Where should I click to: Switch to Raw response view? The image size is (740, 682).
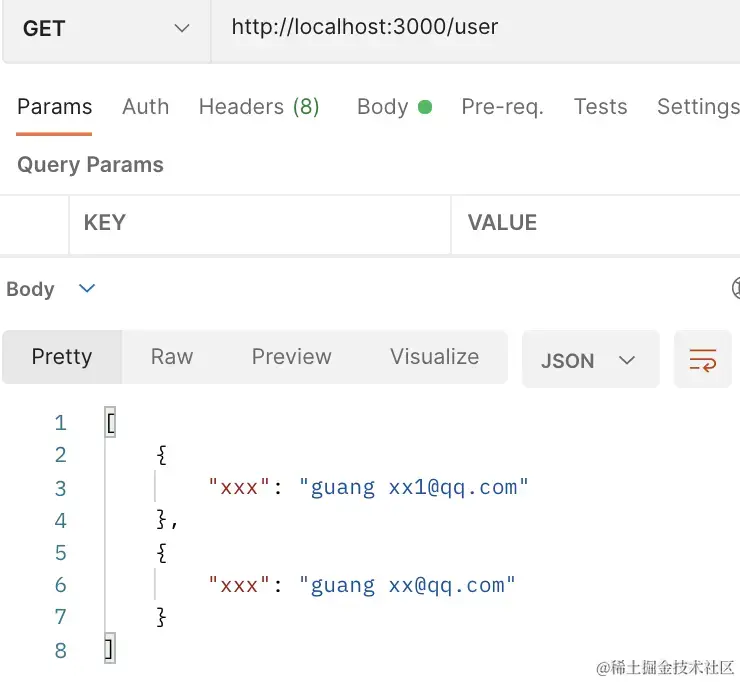click(172, 357)
